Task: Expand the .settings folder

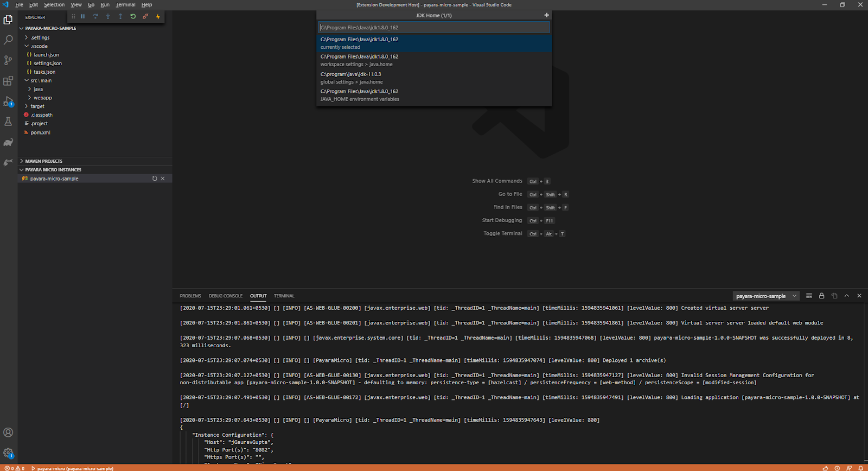Action: (40, 37)
